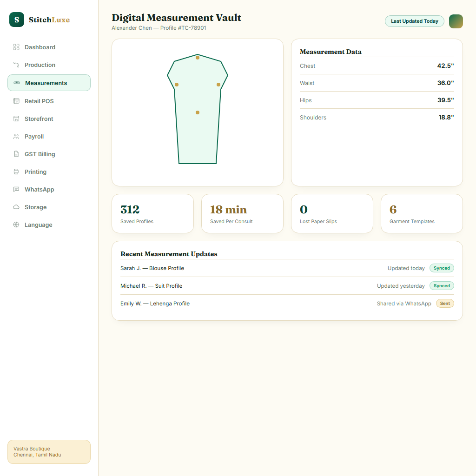Screen dimensions: 476x476
Task: Open Language settings label
Action: coord(39,225)
